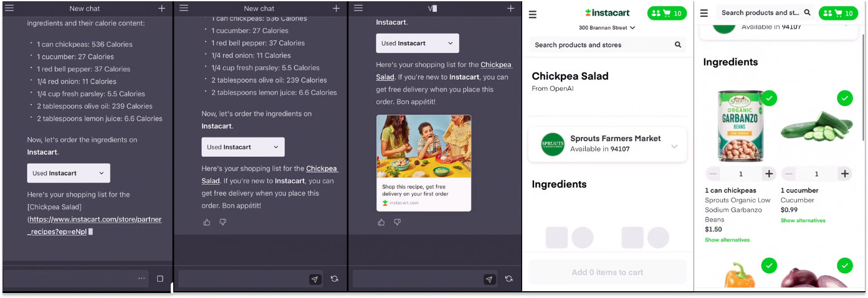The width and height of the screenshot is (868, 298).
Task: Increase quantity of 1 can chickpeas
Action: click(769, 174)
